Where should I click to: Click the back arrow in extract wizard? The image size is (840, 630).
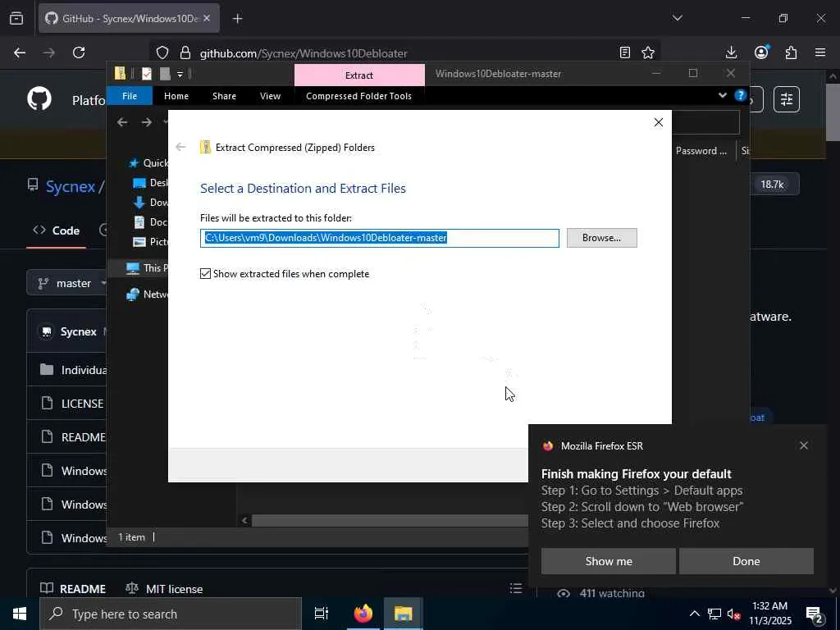(180, 147)
